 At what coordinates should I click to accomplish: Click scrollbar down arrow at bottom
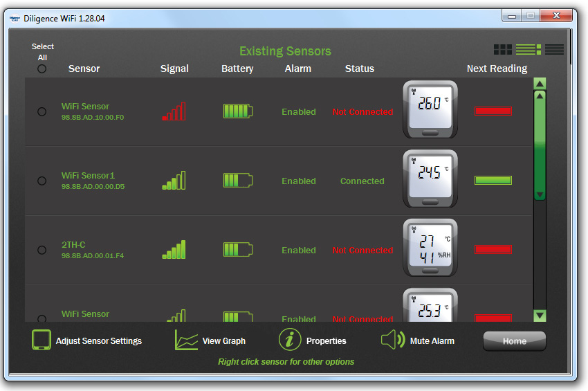coord(540,316)
